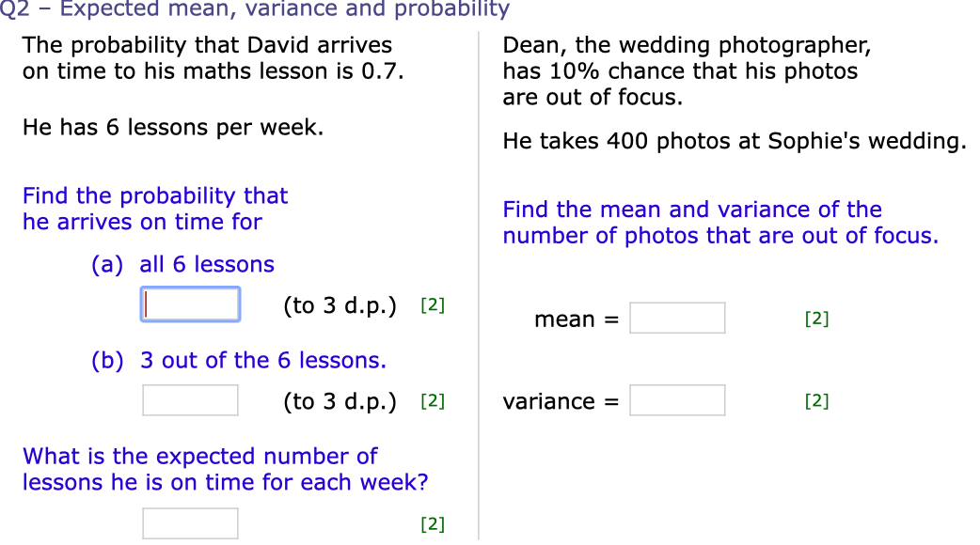The width and height of the screenshot is (980, 545).
Task: Click the answer box for part (a)
Action: [190, 304]
